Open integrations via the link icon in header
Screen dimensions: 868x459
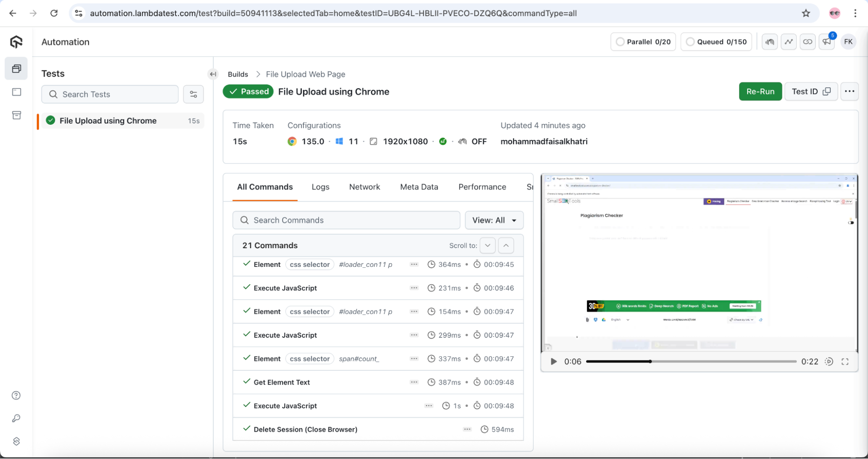tap(808, 41)
